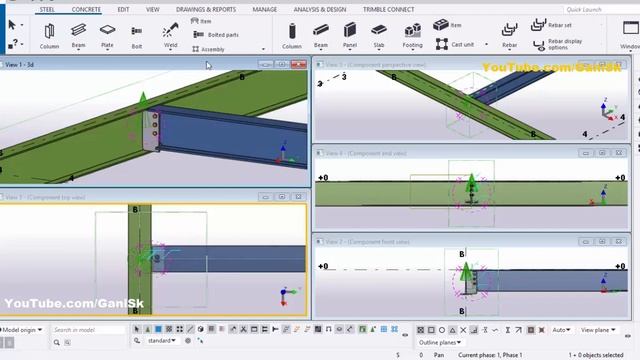640x360 pixels.
Task: Click the selection filter icon left of standard
Action: [137, 340]
